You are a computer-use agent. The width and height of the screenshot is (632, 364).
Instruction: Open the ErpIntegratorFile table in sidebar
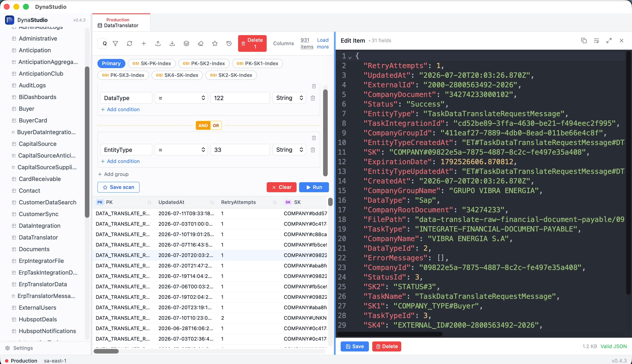pos(41,261)
